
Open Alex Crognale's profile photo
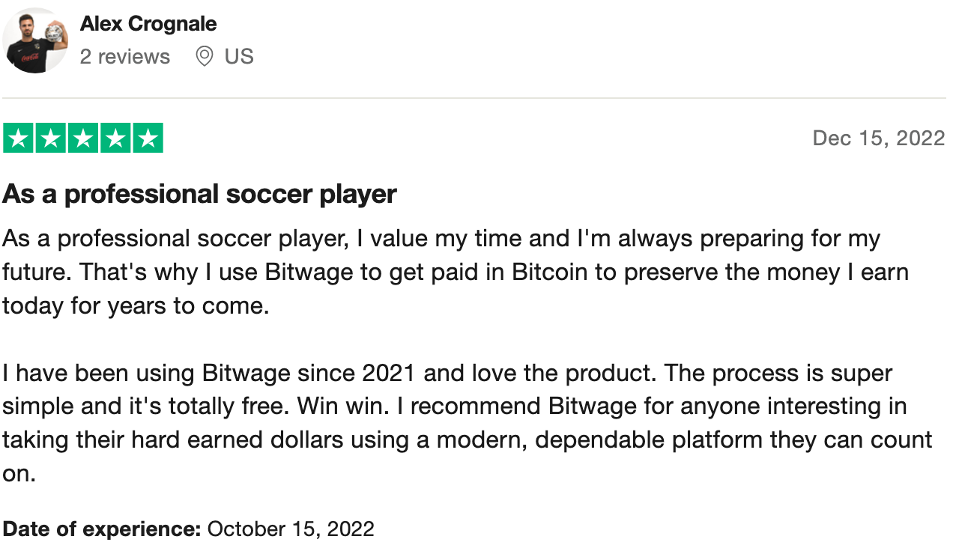(x=35, y=40)
